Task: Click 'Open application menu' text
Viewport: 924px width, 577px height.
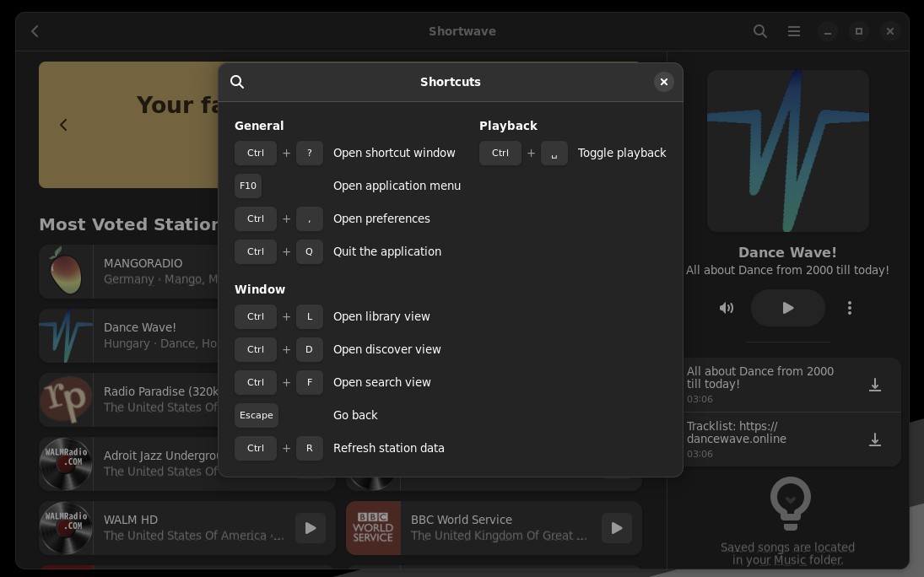Action: tap(397, 186)
